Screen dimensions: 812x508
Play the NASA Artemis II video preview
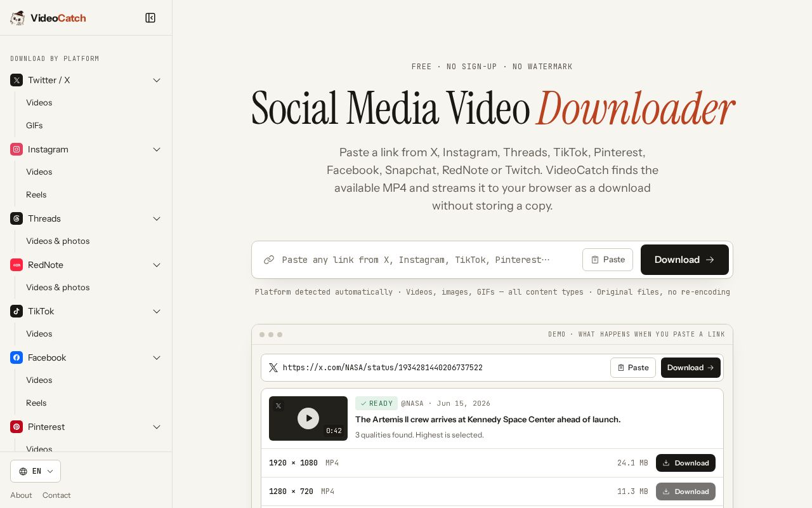[308, 418]
